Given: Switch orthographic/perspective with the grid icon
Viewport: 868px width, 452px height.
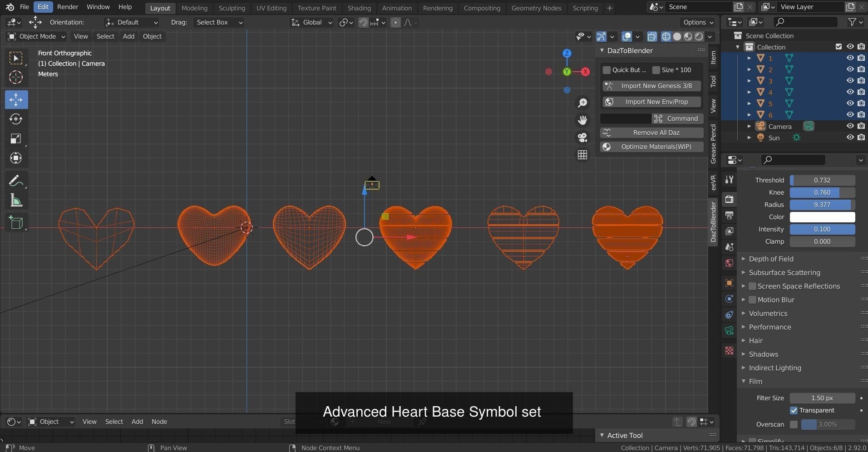Looking at the screenshot, I should (x=582, y=155).
